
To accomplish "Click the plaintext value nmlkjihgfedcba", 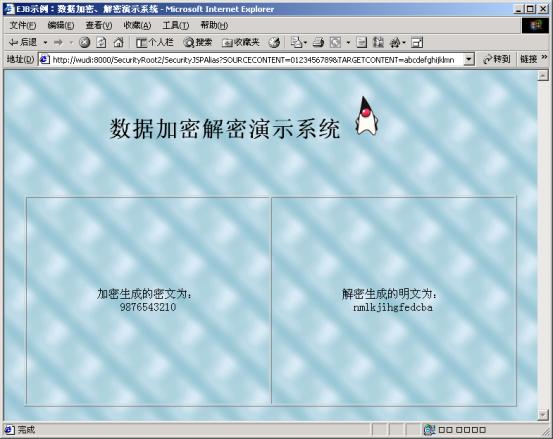I will click(x=393, y=307).
